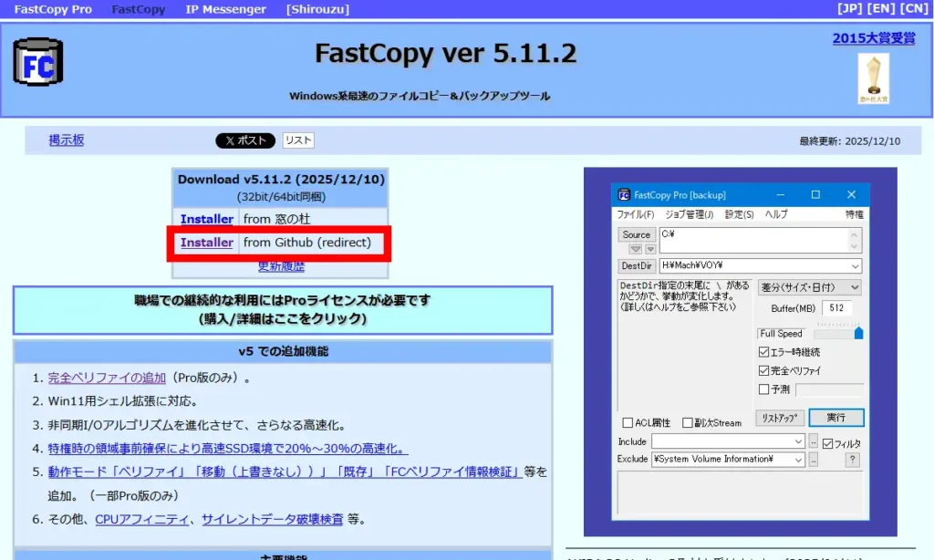Enable the ACL属性 checkbox
The image size is (934, 560).
(626, 422)
